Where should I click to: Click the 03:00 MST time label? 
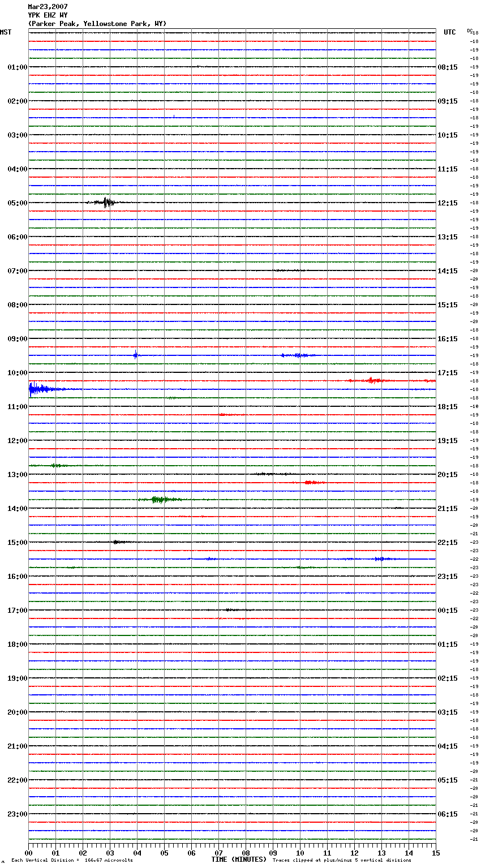(x=18, y=135)
